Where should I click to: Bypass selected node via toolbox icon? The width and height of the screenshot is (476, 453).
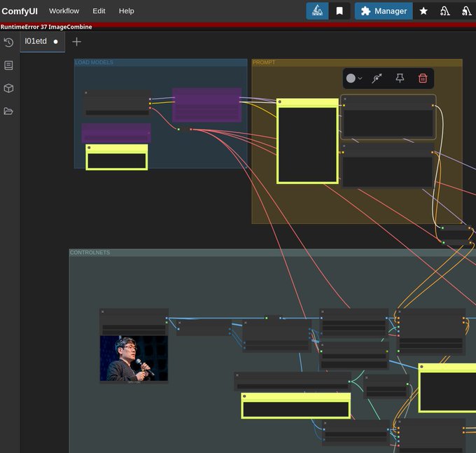tap(377, 78)
